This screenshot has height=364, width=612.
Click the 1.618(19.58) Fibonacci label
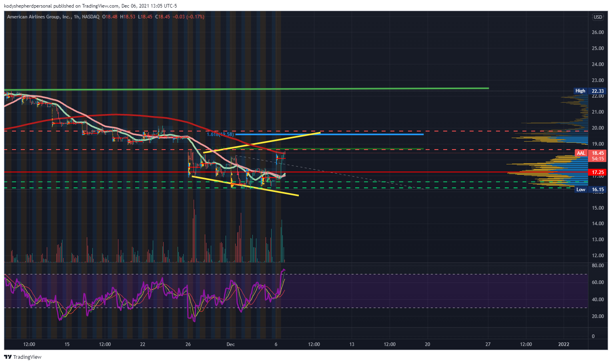pos(220,134)
